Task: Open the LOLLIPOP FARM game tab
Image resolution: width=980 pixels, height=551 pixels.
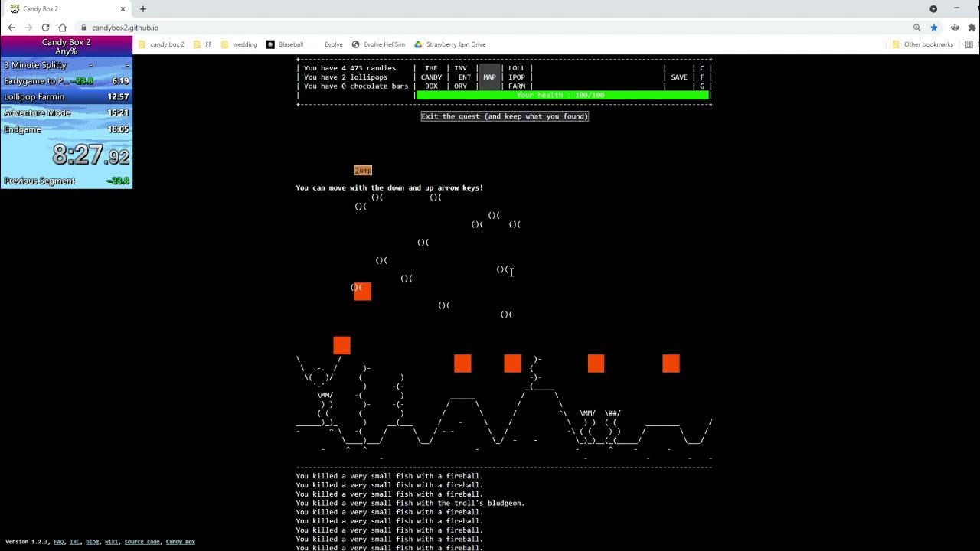Action: 517,77
